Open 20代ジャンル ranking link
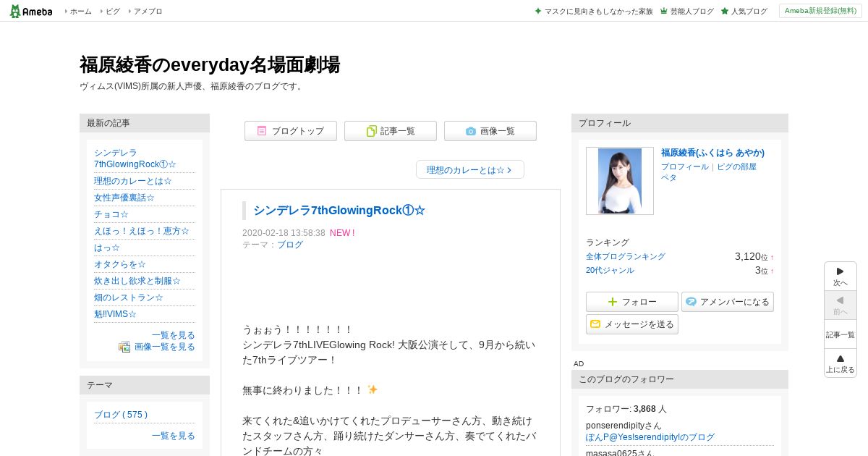 610,270
